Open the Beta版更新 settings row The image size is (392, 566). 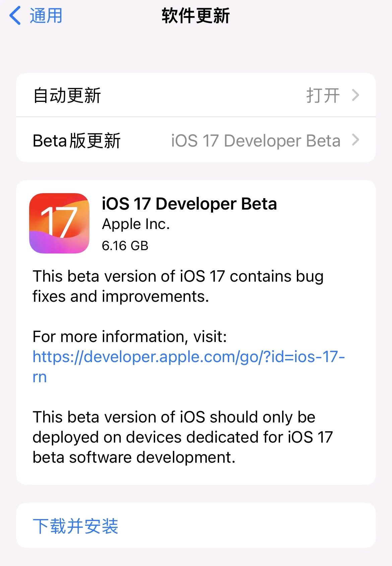click(77, 140)
